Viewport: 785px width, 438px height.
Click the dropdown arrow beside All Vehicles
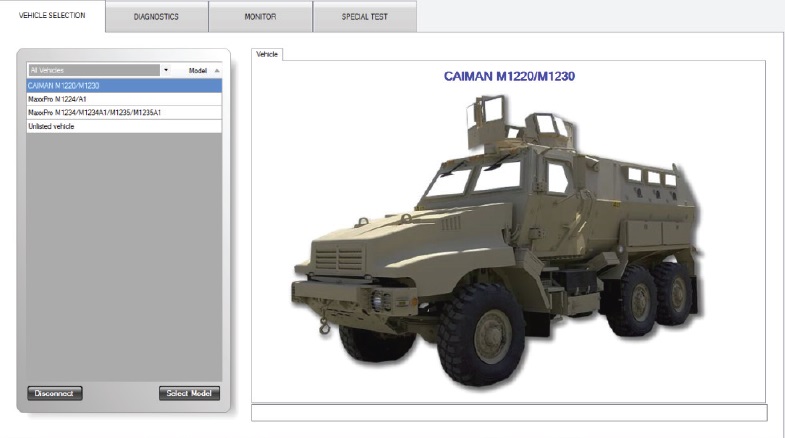pos(166,70)
